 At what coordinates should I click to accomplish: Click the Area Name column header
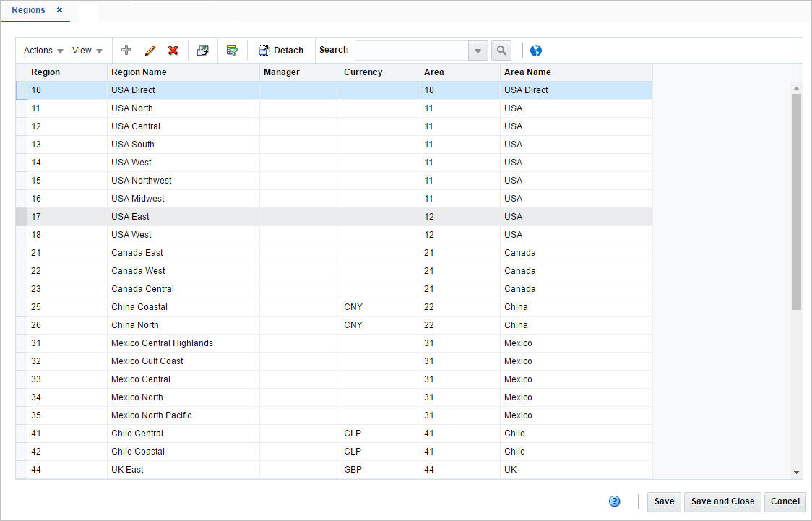(576, 72)
